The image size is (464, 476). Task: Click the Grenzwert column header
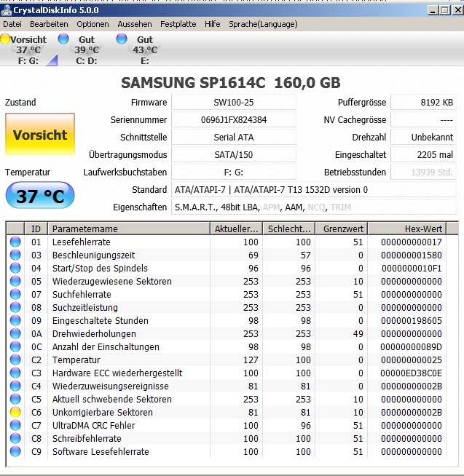(x=342, y=229)
